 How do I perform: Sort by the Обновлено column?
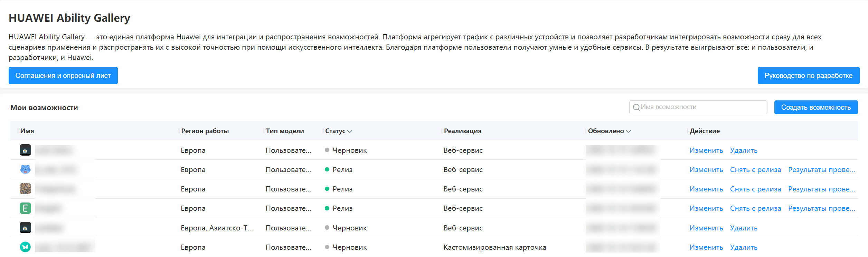[628, 131]
